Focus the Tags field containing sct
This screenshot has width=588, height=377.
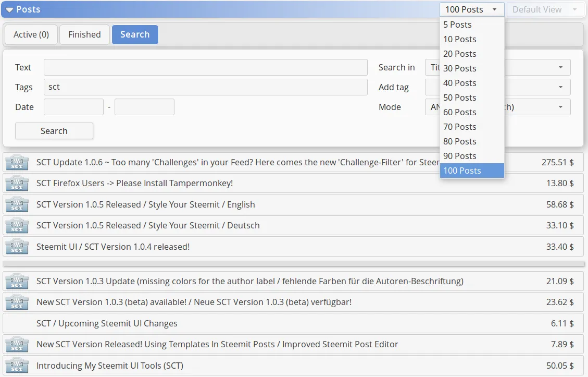click(206, 87)
